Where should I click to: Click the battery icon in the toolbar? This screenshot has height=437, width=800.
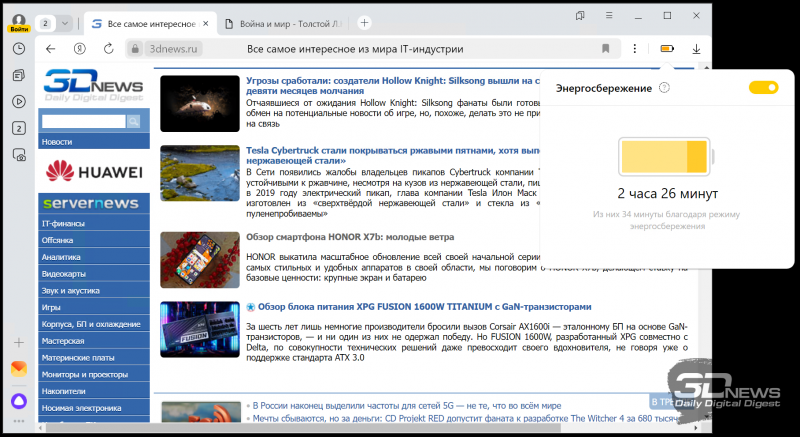[x=667, y=48]
